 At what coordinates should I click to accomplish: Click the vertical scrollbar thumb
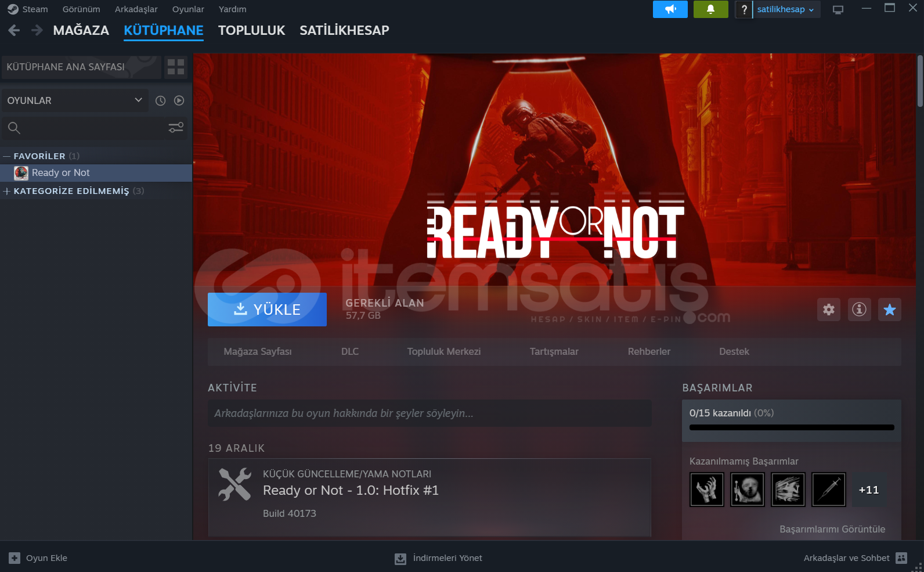920,81
